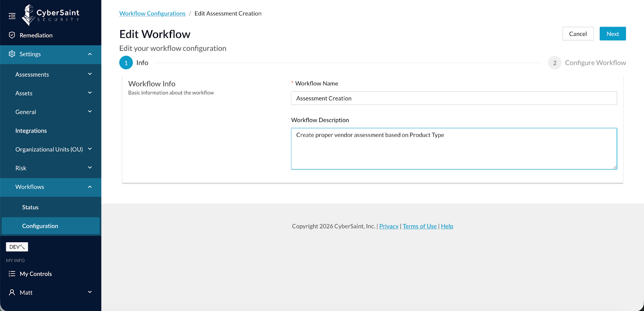Expand the Assets submenu chevron
This screenshot has width=644, height=311.
[90, 93]
